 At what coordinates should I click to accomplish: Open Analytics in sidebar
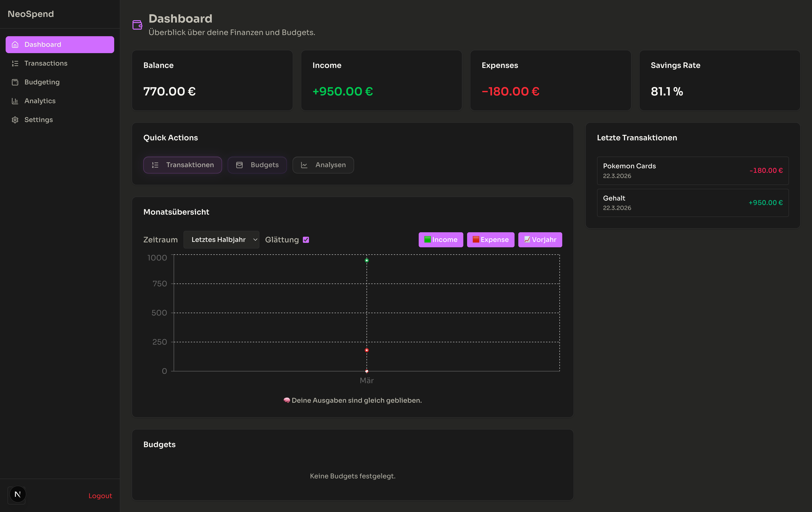(x=60, y=101)
